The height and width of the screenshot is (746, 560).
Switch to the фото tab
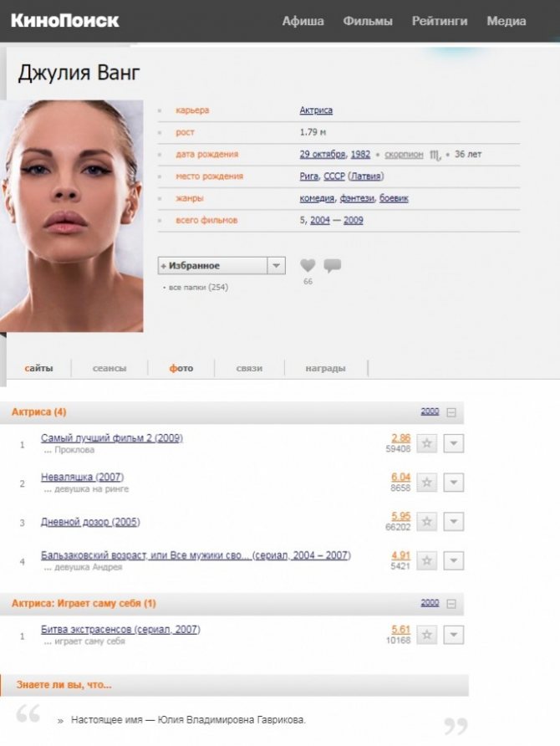[x=181, y=368]
